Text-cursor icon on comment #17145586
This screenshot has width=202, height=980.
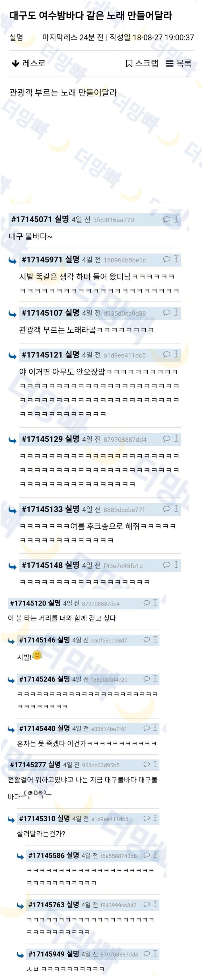(155, 855)
